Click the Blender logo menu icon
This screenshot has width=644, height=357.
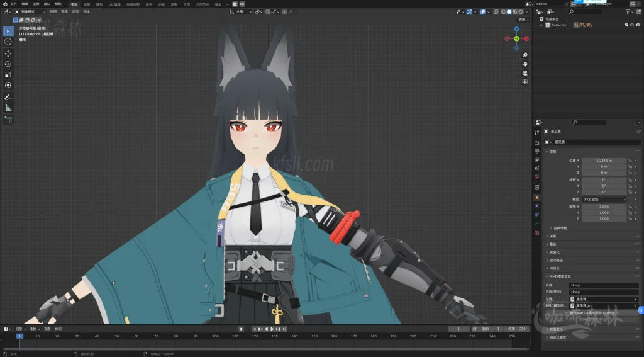coord(5,4)
